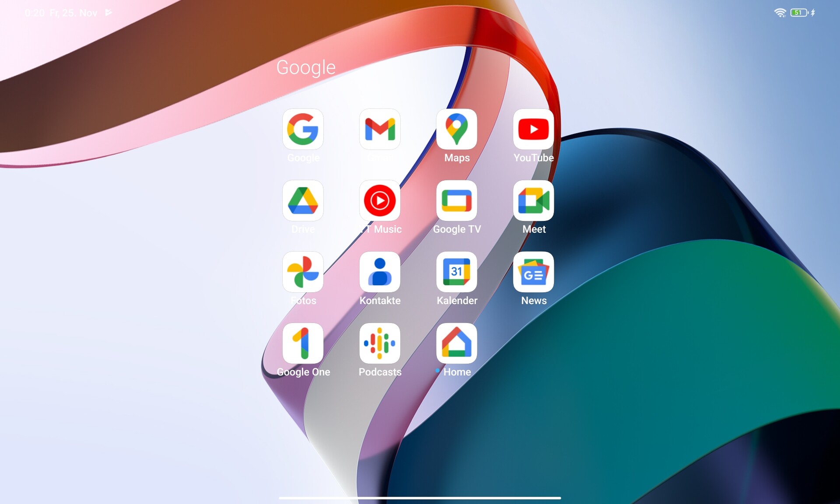840x504 pixels.
Task: Tap the bottom navigation gesture bar
Action: (x=420, y=497)
